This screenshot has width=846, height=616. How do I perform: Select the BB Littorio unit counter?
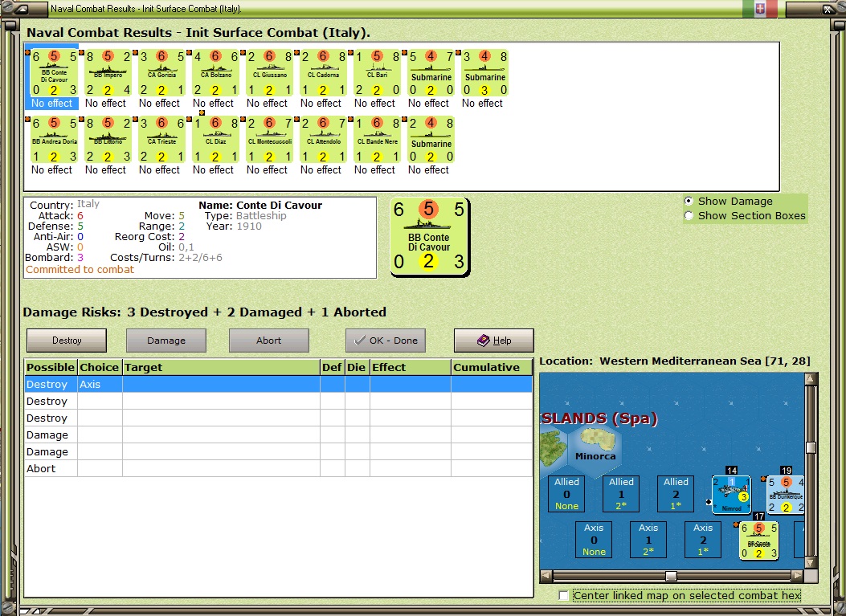[108, 140]
